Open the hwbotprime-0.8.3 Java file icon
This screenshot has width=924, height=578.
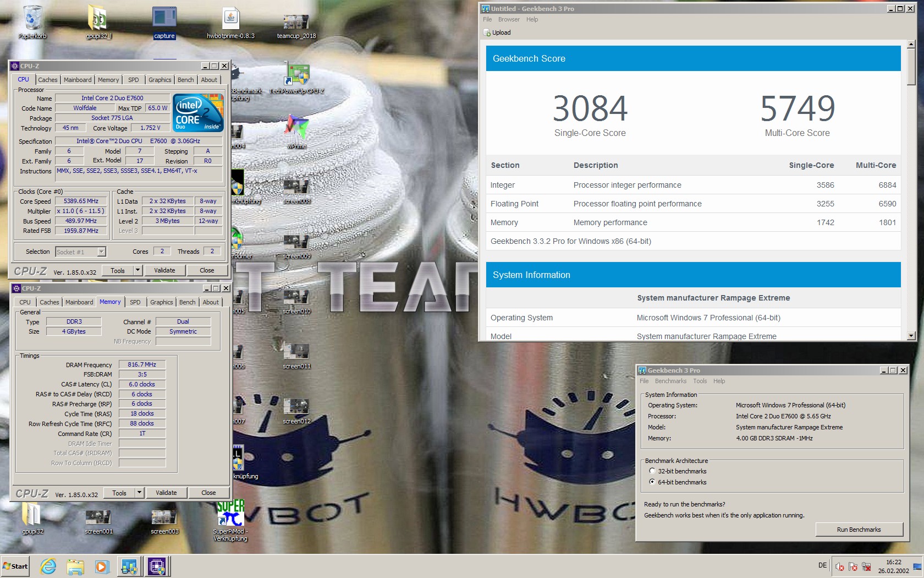click(230, 22)
